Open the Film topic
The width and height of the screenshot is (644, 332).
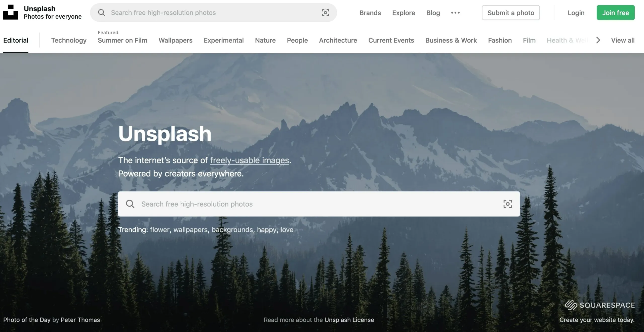[x=529, y=40]
